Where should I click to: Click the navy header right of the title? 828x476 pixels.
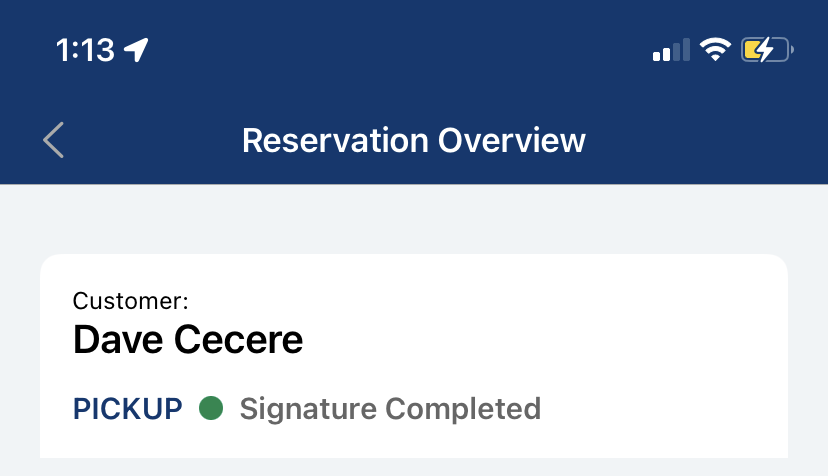pos(700,140)
